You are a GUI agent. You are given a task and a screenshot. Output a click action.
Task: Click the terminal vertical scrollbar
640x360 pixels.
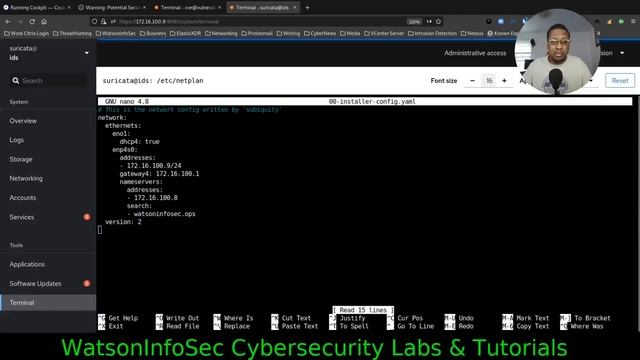(638, 214)
